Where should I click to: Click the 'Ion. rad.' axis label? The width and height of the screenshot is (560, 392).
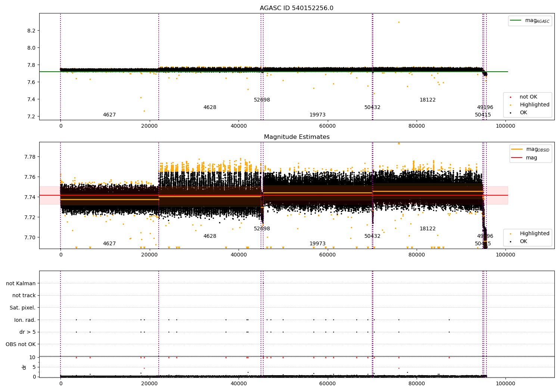click(x=25, y=320)
